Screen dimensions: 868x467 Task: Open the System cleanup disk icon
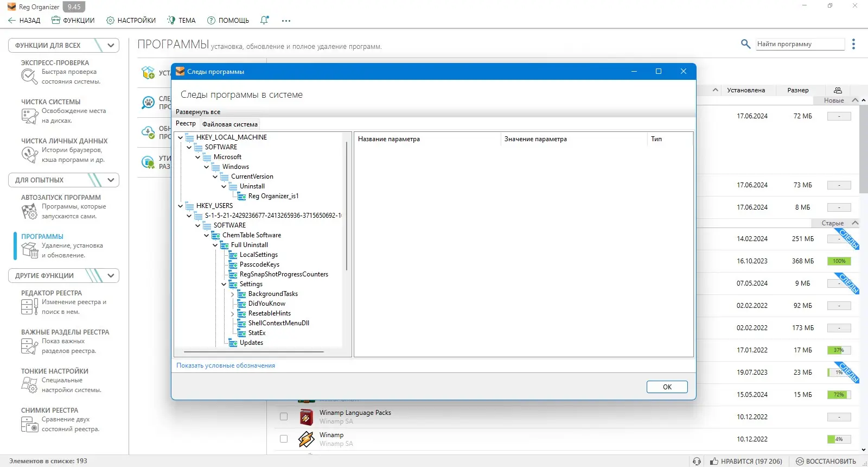[x=29, y=116]
